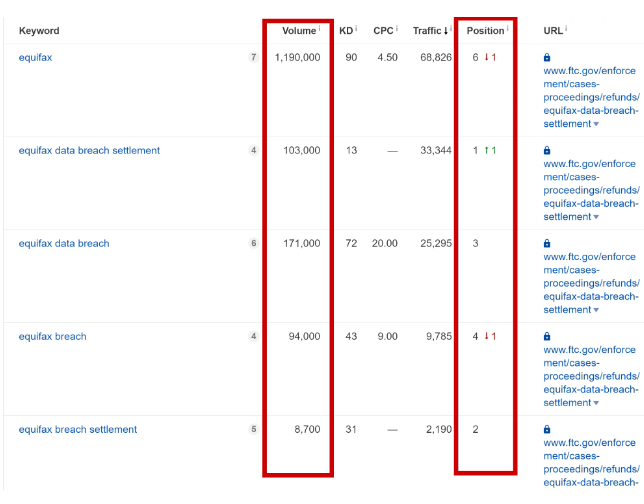Image resolution: width=644 pixels, height=504 pixels.
Task: Expand URL dropdown in equifax breach row
Action: point(596,403)
